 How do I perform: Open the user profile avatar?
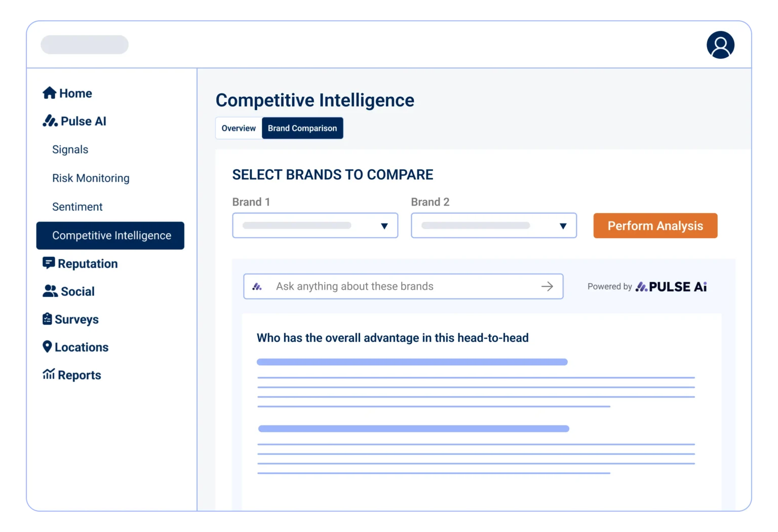720,45
